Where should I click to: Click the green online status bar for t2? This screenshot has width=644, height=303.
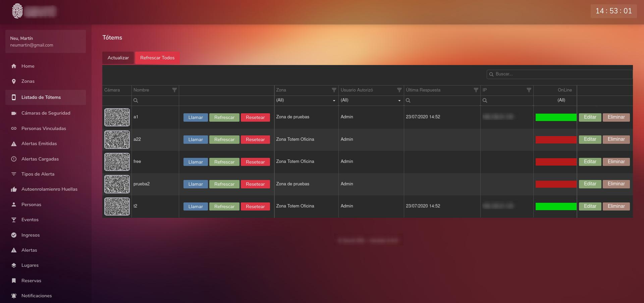[556, 206]
